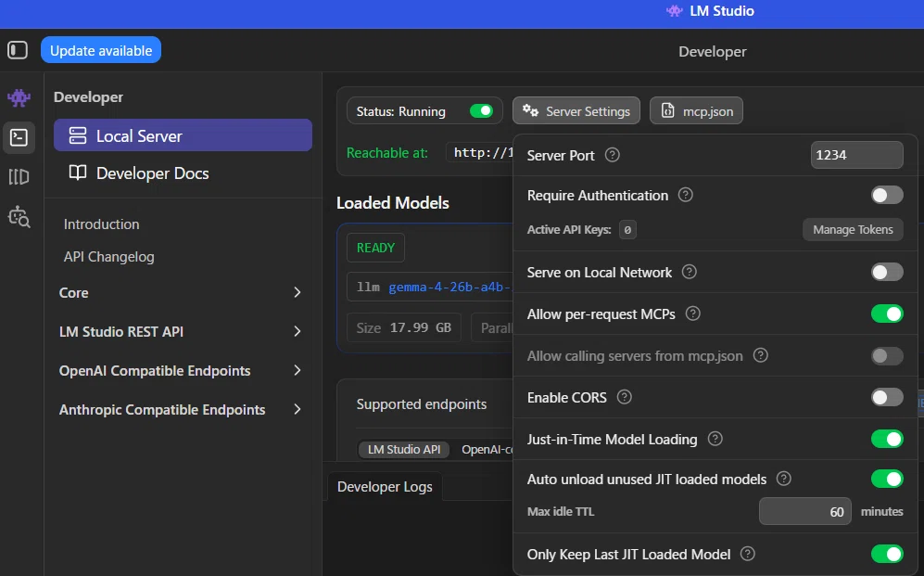
Task: Click the Auto unload JIT models help icon
Action: click(784, 479)
